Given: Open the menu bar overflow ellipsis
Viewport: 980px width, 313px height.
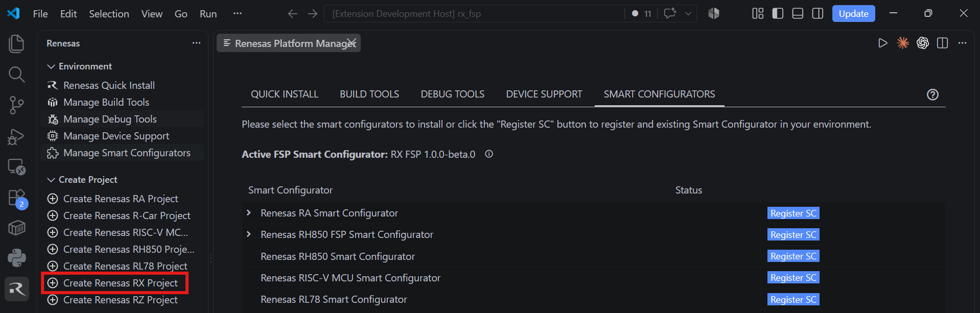Looking at the screenshot, I should (x=238, y=13).
